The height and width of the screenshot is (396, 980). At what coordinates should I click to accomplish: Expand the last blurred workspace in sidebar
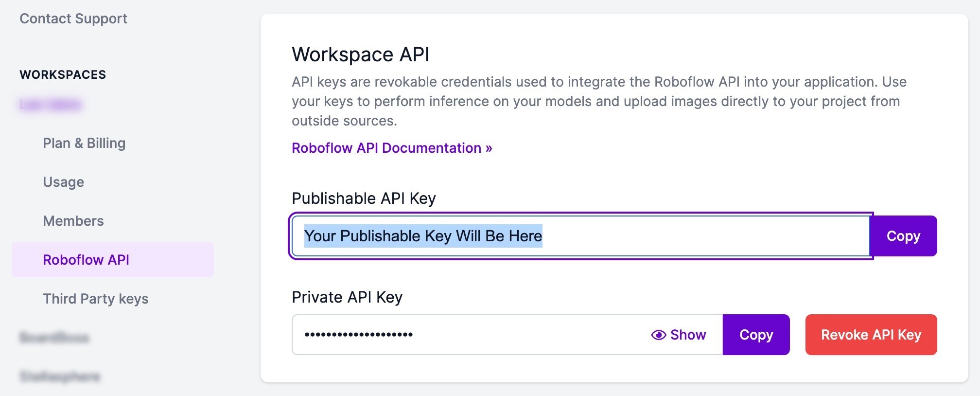tap(60, 377)
